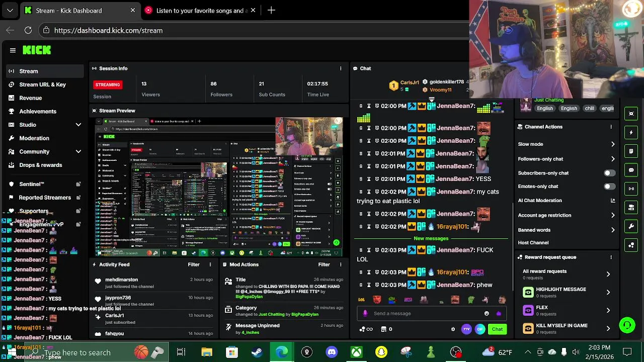Open Snapchat from the taskbar
Image resolution: width=644 pixels, height=362 pixels.
click(381, 352)
